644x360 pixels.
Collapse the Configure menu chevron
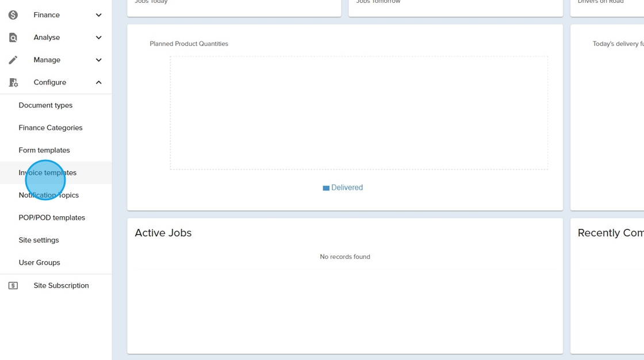(x=98, y=82)
